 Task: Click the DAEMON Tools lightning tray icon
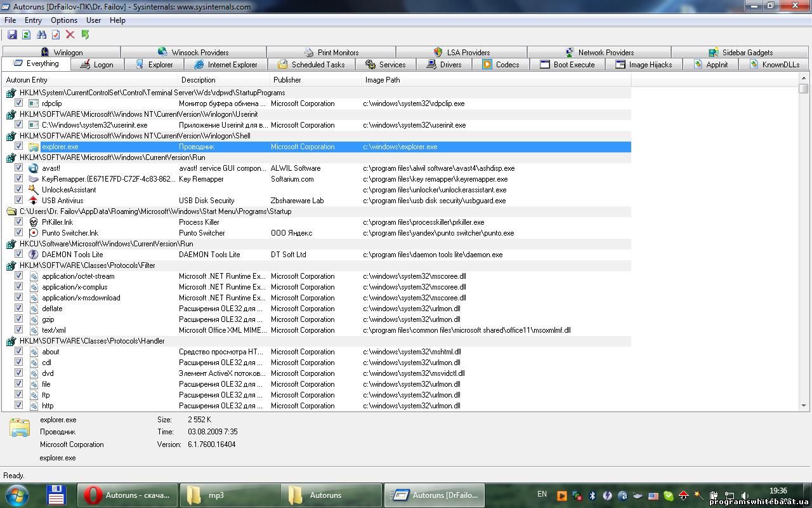point(608,495)
